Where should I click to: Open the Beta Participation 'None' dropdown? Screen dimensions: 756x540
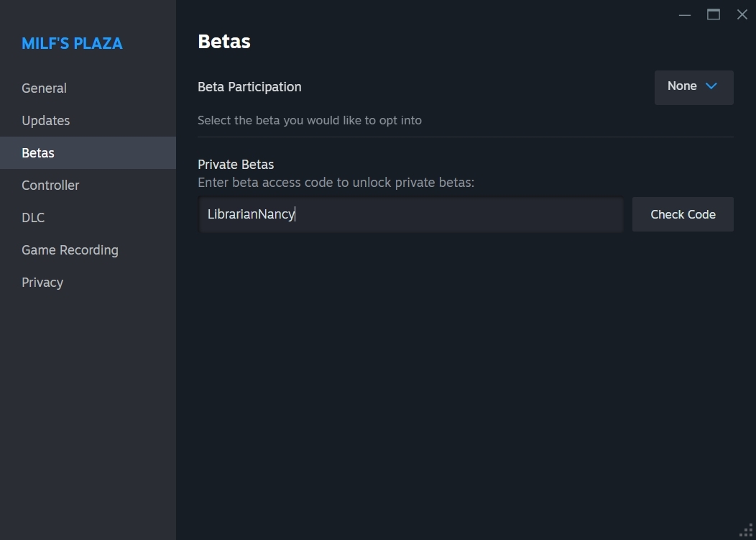coord(693,87)
